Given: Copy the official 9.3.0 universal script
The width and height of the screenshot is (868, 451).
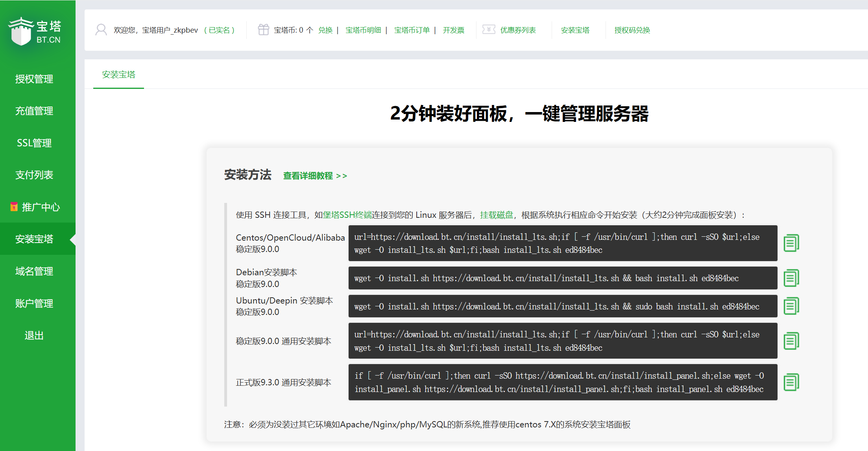Looking at the screenshot, I should pyautogui.click(x=791, y=382).
